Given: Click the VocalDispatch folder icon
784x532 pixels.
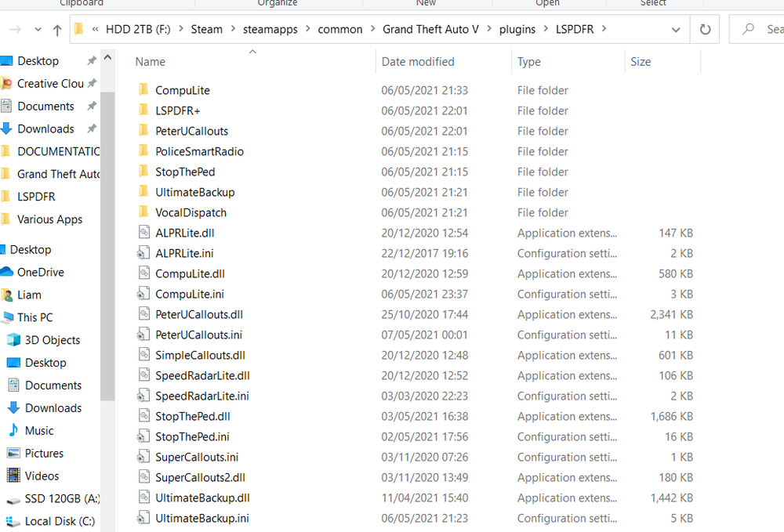Looking at the screenshot, I should [x=143, y=213].
